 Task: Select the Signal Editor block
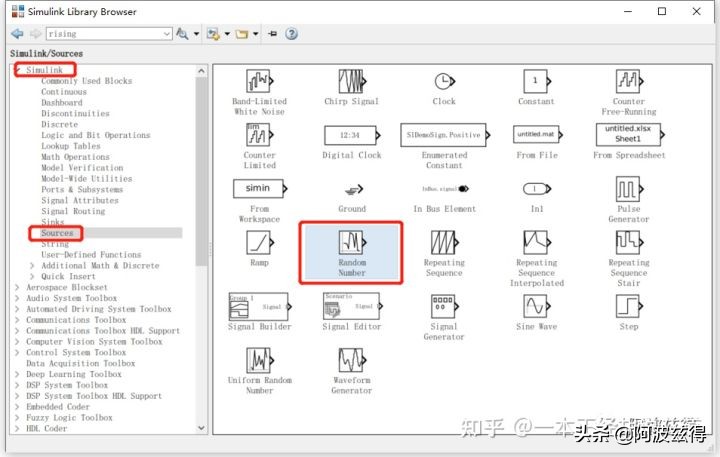(352, 306)
